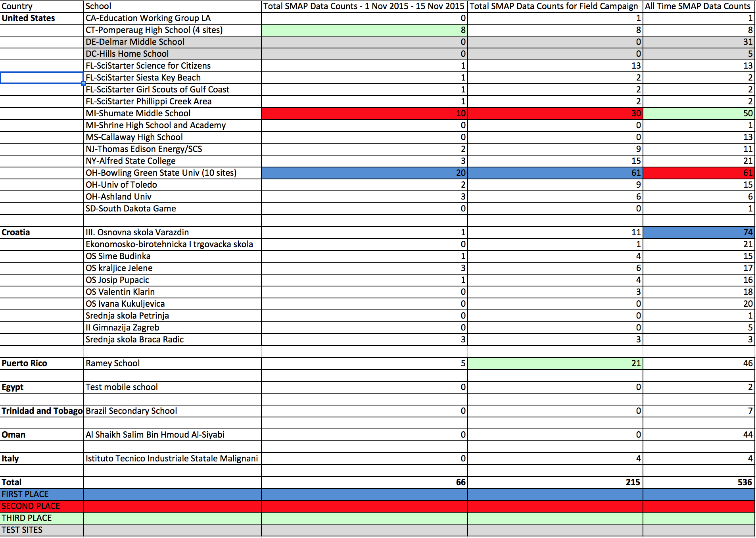Screen dimensions: 756x538
Task: Click the all-time total value 536
Action: pyautogui.click(x=699, y=482)
